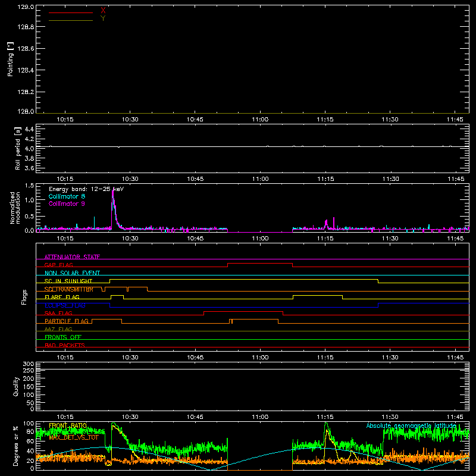Image resolution: width=476 pixels, height=476 pixels.
Task: Click the raised SAA_FLAG step segment
Action: point(243,311)
